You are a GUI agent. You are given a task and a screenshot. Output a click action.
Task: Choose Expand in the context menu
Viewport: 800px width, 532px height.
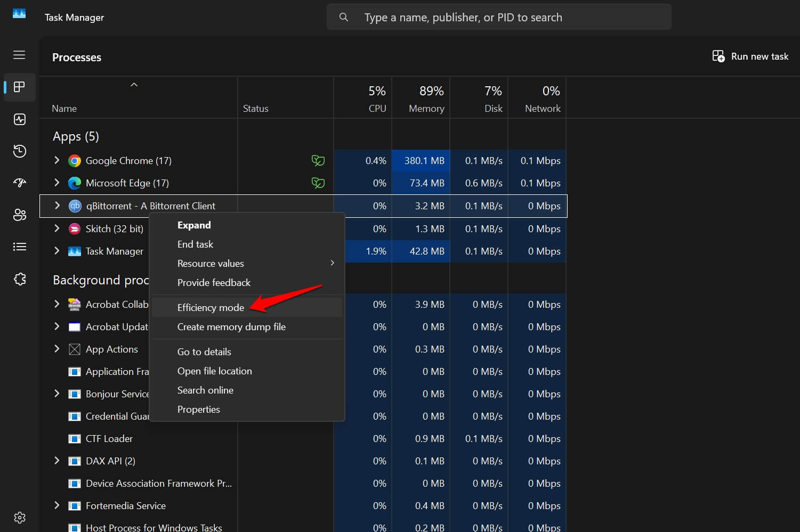[x=247, y=225]
